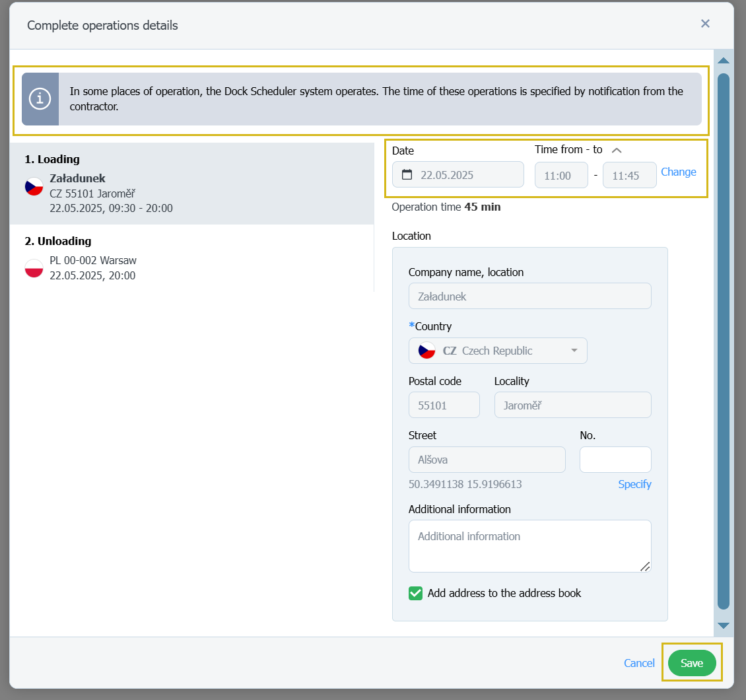Click the Location section heading

coord(411,236)
